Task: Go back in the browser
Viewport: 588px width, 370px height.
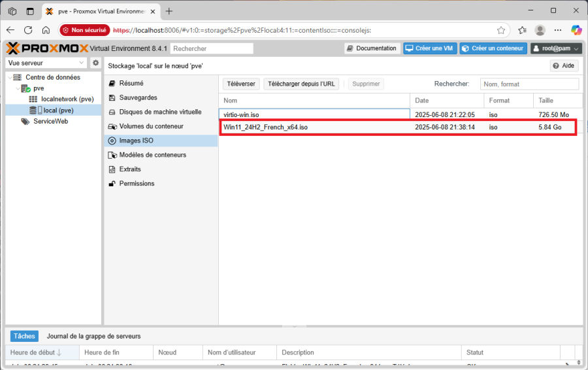Action: click(10, 30)
